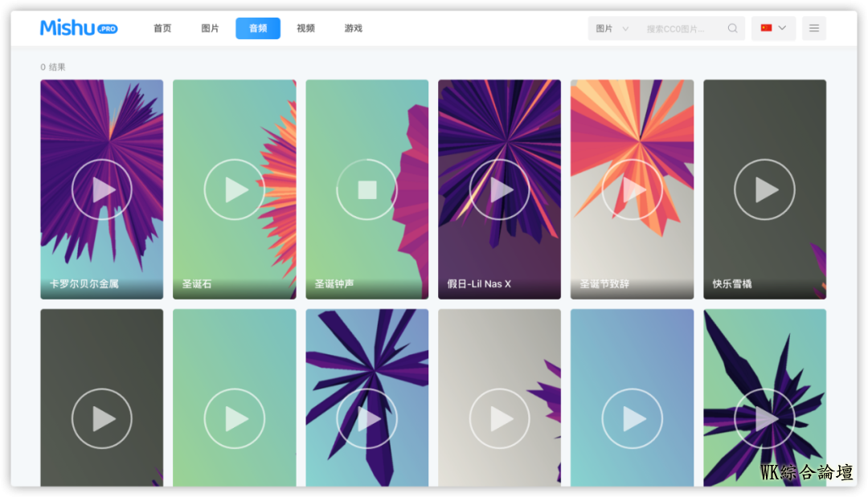Click the 圣诞钟声 title text
Image resolution: width=868 pixels, height=497 pixels.
point(334,283)
